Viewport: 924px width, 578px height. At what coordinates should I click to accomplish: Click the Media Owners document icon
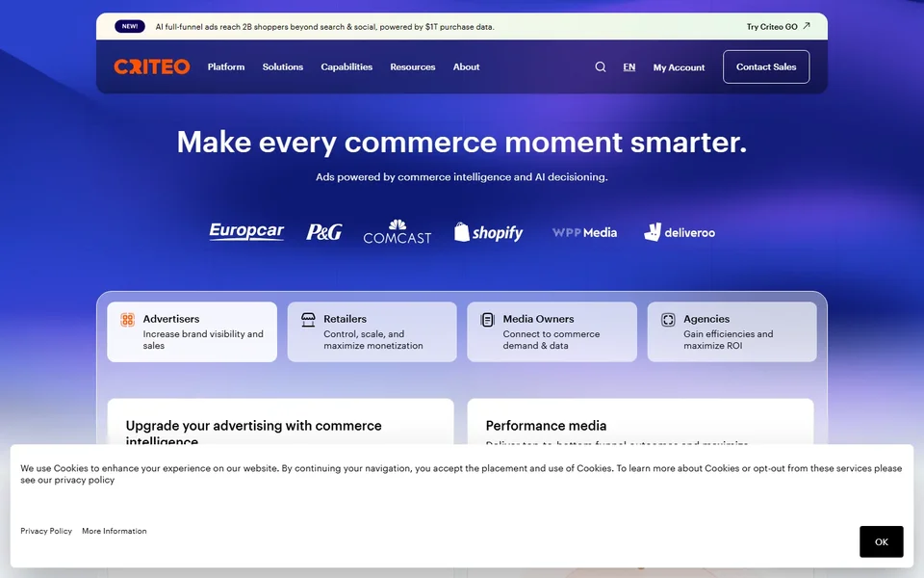click(x=487, y=320)
